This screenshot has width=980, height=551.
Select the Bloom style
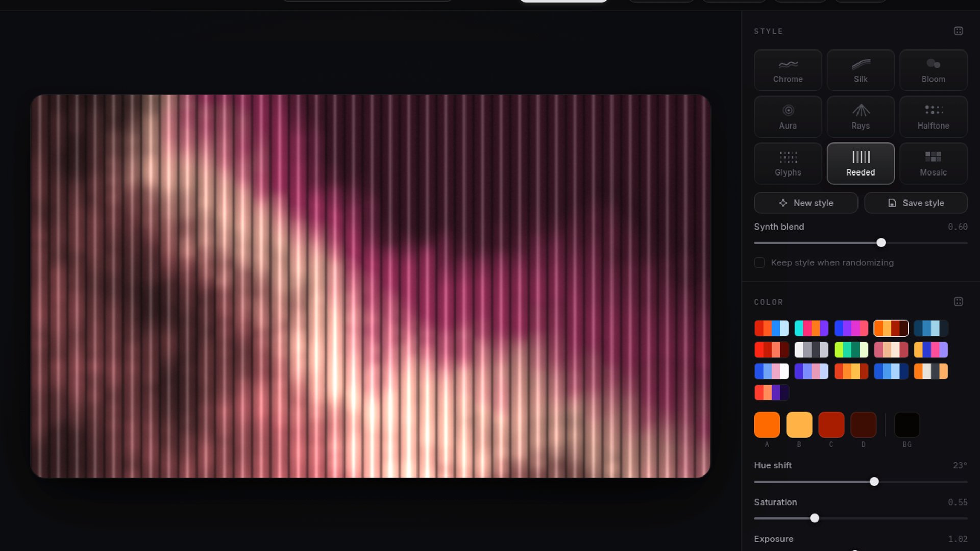(x=933, y=70)
